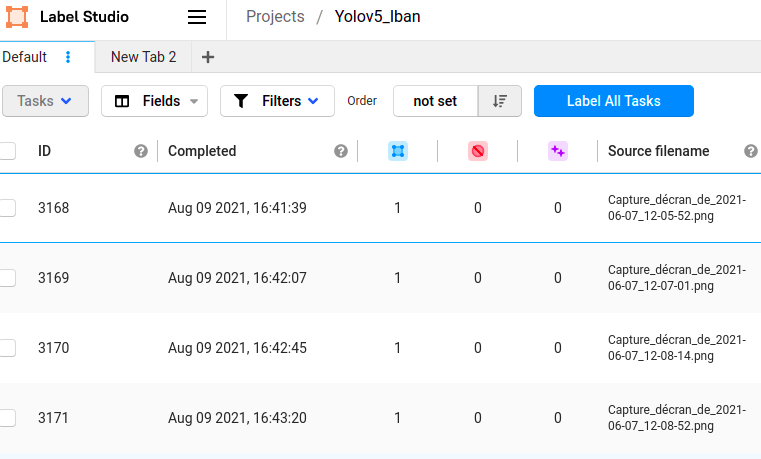Click the Label Studio logo icon
This screenshot has width=761, height=459.
[17, 17]
